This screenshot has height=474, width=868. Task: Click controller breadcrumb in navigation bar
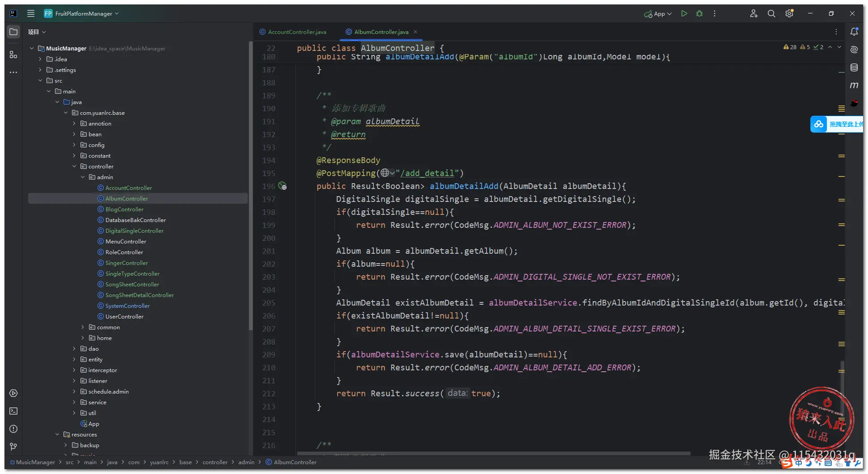coord(215,462)
